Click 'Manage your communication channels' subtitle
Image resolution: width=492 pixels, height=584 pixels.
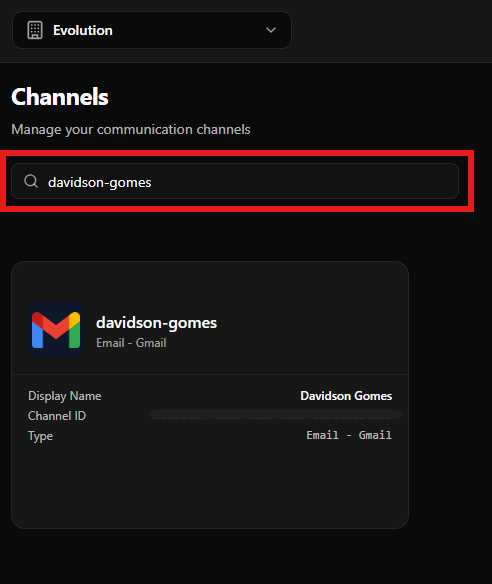coord(131,130)
